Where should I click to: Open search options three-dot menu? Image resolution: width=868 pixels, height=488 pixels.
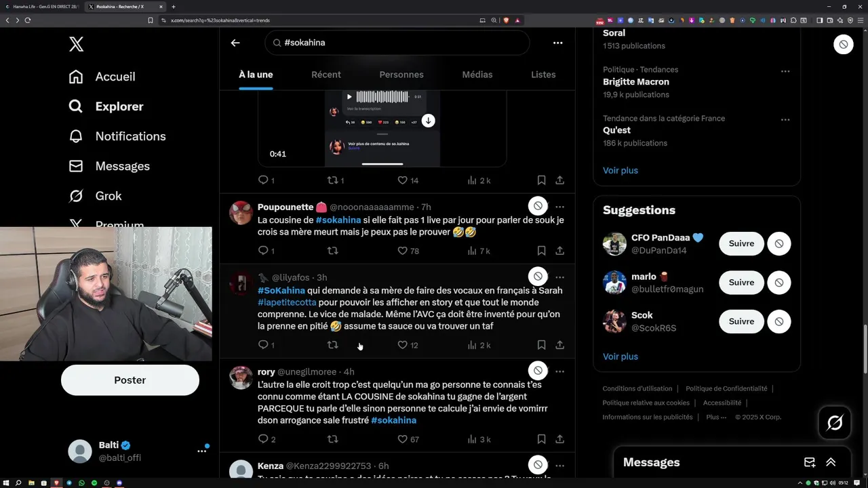pyautogui.click(x=557, y=43)
